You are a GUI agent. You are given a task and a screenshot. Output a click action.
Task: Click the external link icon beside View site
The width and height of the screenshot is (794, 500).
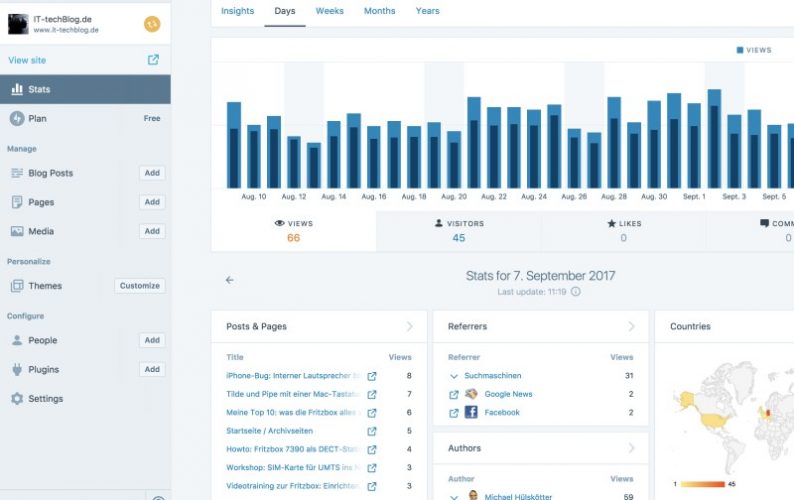point(153,60)
